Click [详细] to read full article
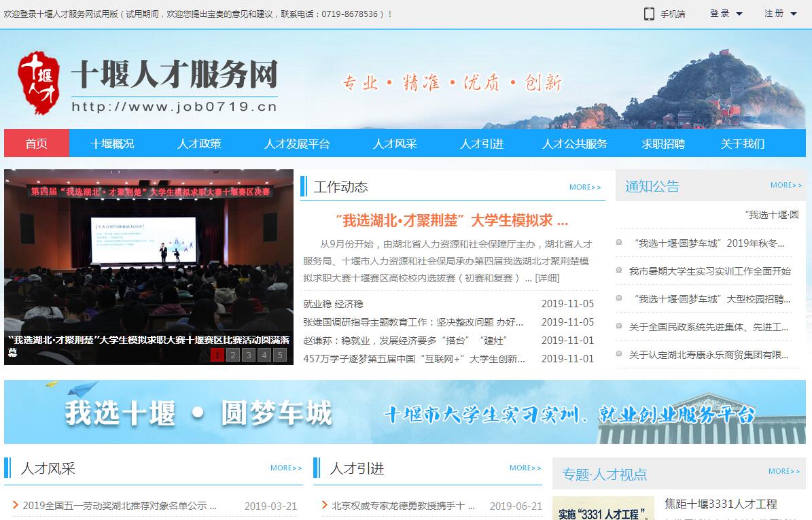Image resolution: width=812 pixels, height=520 pixels. pyautogui.click(x=547, y=278)
